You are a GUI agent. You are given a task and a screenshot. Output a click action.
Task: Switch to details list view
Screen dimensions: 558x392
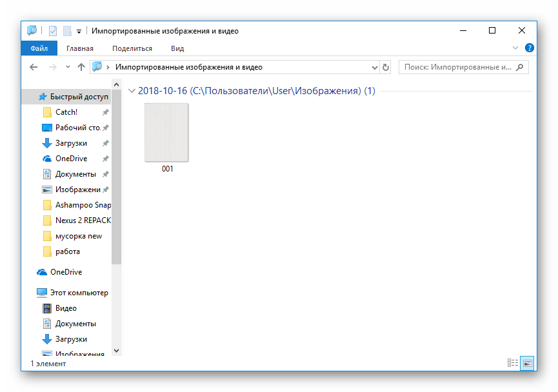pyautogui.click(x=513, y=364)
